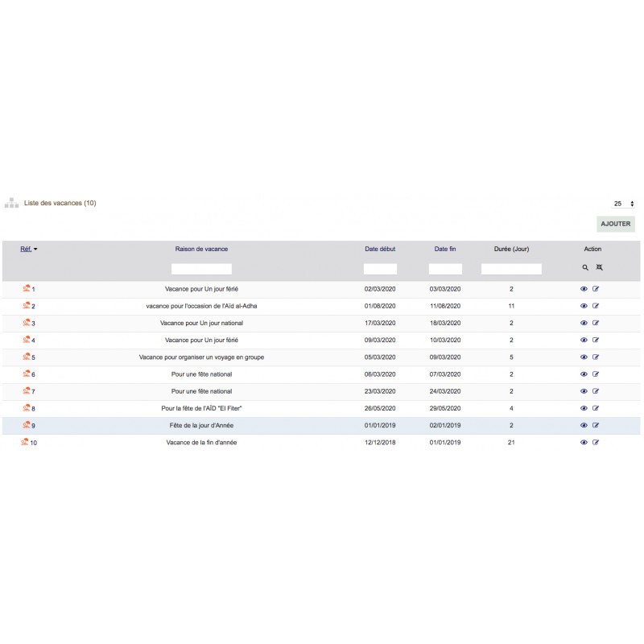644x644 pixels.
Task: Toggle the eye icon on "Pour une fête national" row 6
Action: click(x=585, y=374)
